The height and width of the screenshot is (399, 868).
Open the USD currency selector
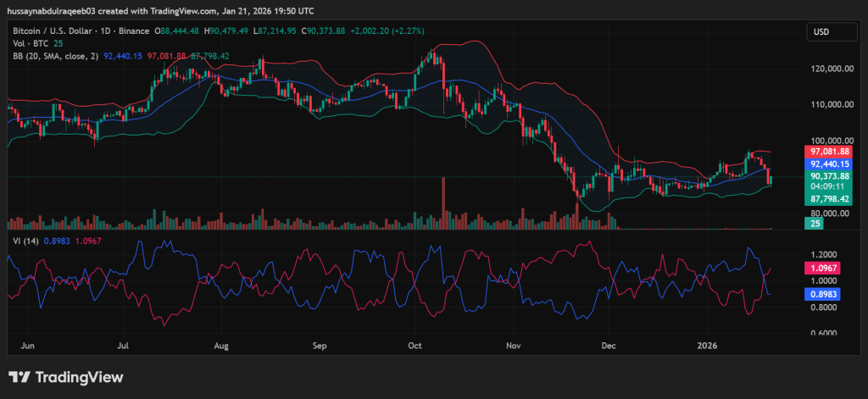821,32
